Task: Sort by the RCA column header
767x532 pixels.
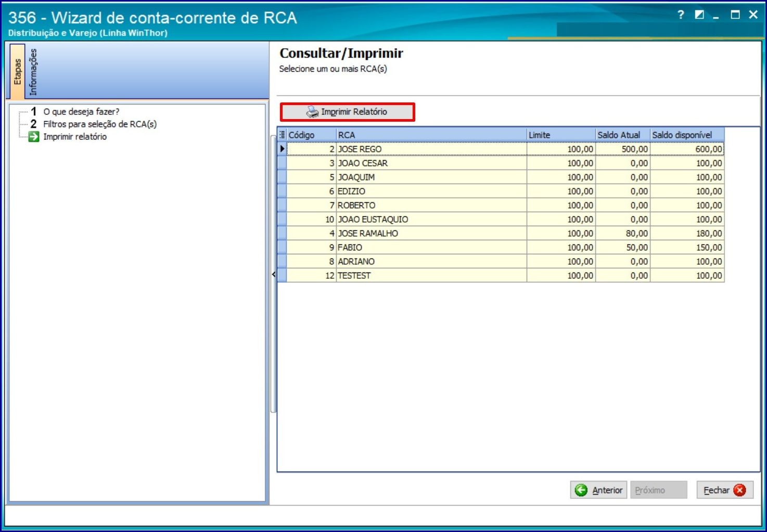Action: tap(431, 135)
